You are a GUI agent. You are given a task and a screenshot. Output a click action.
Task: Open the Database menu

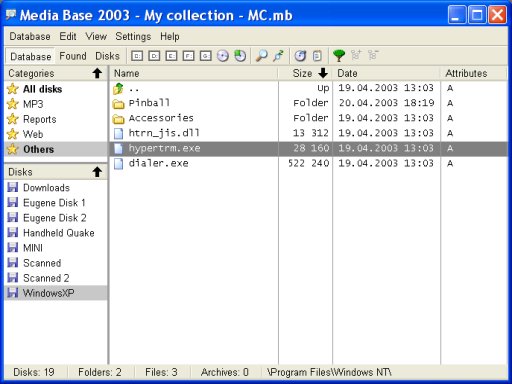[x=30, y=36]
